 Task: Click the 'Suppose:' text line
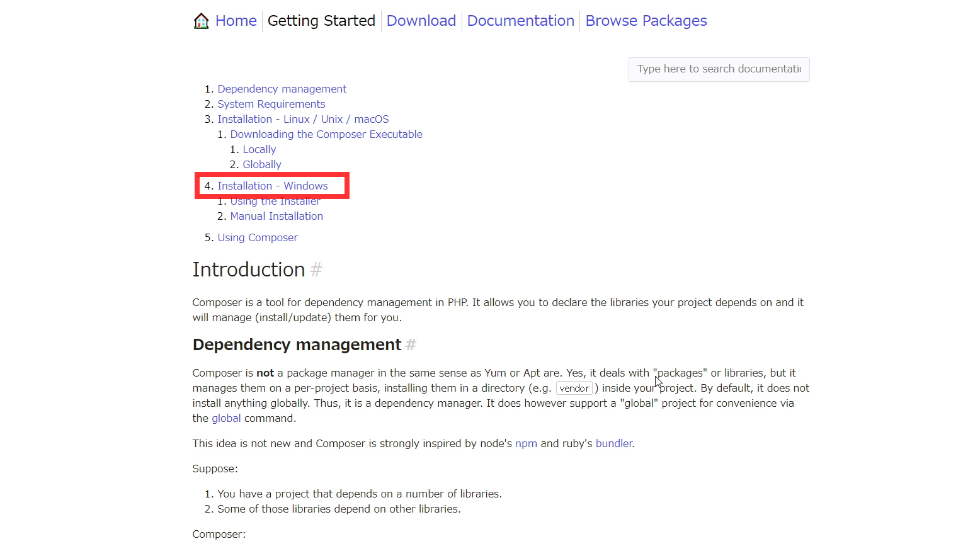point(215,469)
